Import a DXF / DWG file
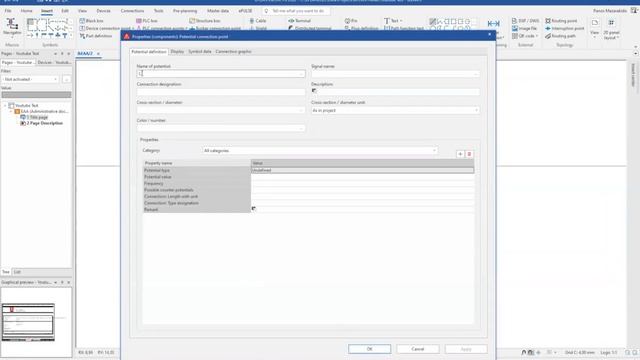This screenshot has height=360, width=640. click(525, 20)
